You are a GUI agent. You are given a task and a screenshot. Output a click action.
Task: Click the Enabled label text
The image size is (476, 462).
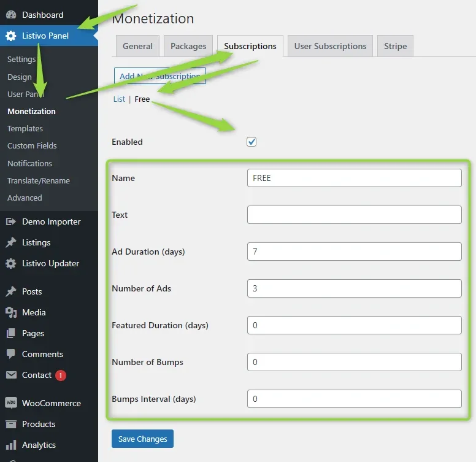point(127,142)
